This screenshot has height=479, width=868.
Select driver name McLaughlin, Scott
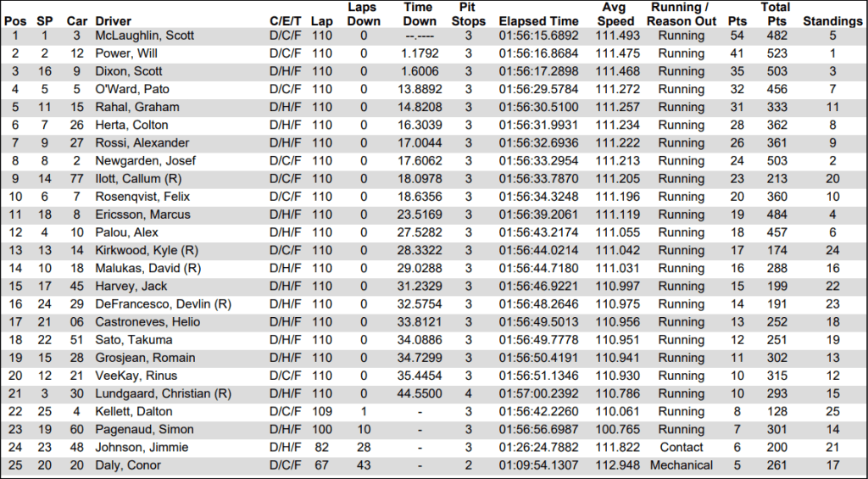tap(144, 36)
